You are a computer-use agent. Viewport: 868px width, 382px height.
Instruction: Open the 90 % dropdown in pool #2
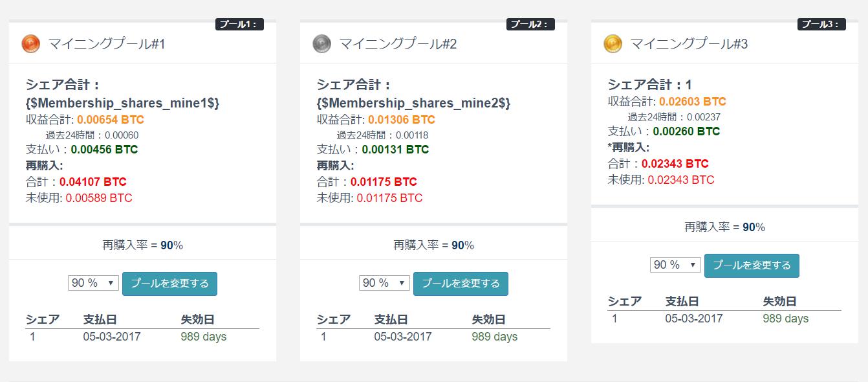[x=384, y=283]
